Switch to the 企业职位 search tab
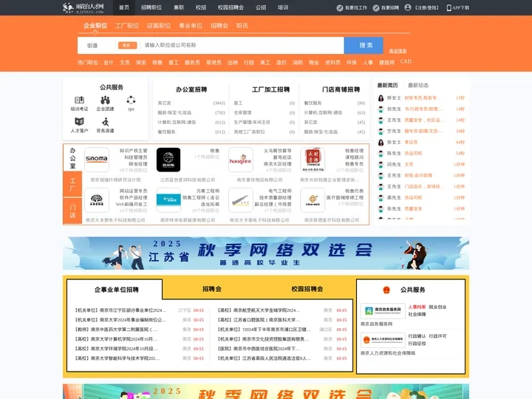 pyautogui.click(x=95, y=25)
